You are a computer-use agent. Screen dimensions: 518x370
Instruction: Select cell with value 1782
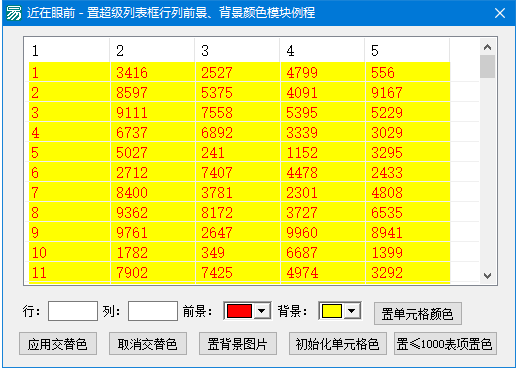(152, 252)
